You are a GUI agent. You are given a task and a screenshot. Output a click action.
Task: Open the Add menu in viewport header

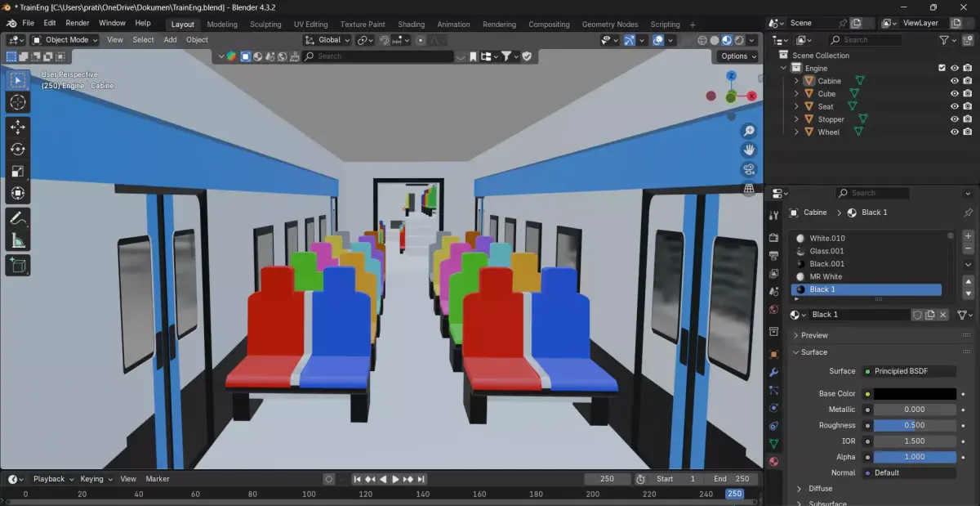pos(170,40)
